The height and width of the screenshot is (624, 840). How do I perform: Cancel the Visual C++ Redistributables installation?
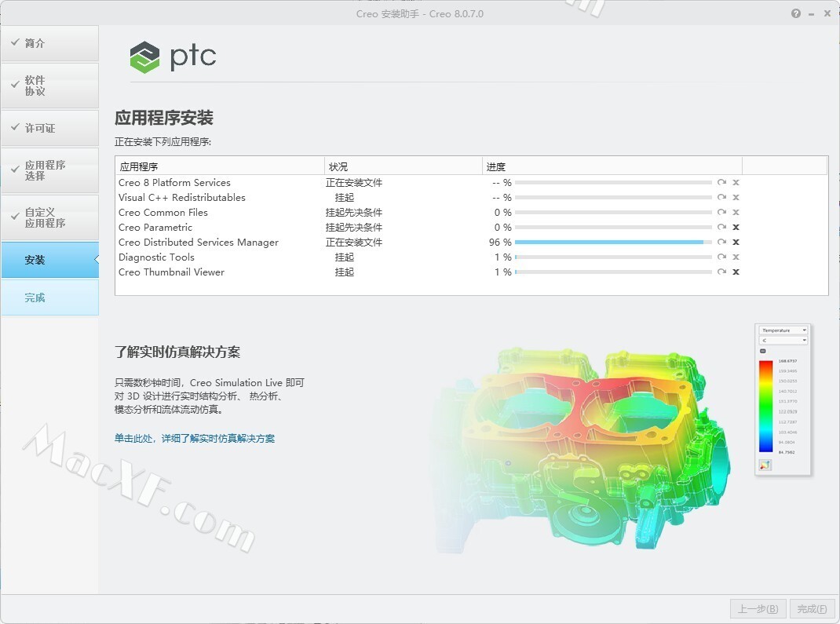click(x=736, y=198)
